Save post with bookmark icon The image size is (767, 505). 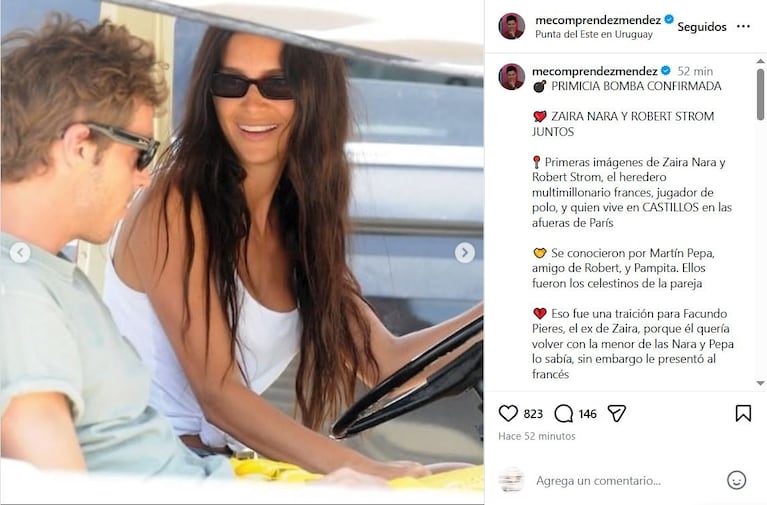click(x=743, y=413)
